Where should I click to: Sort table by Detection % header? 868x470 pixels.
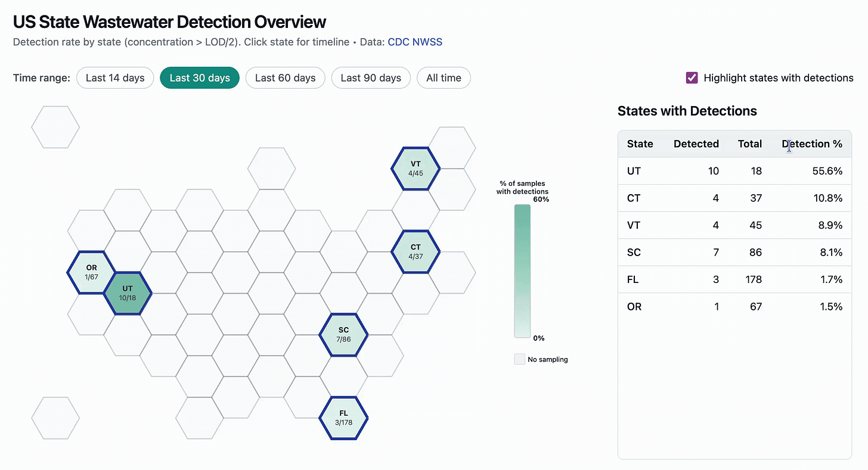(812, 144)
